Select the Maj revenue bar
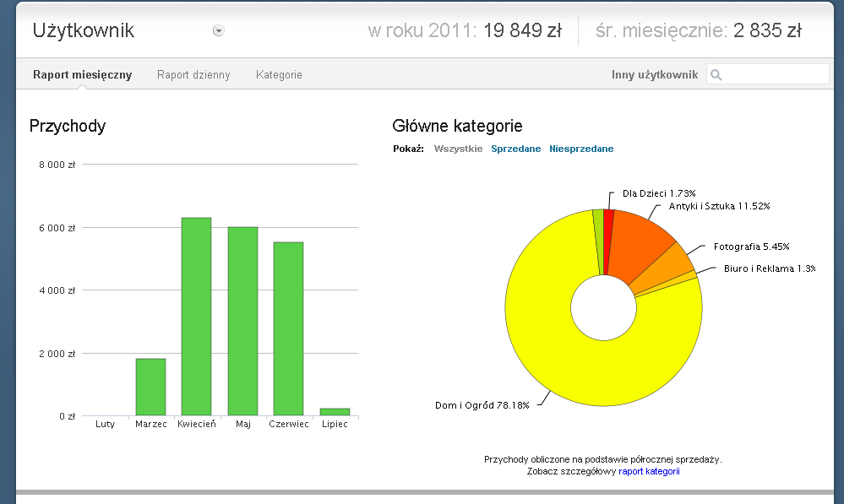Image resolution: width=844 pixels, height=504 pixels. click(x=242, y=321)
